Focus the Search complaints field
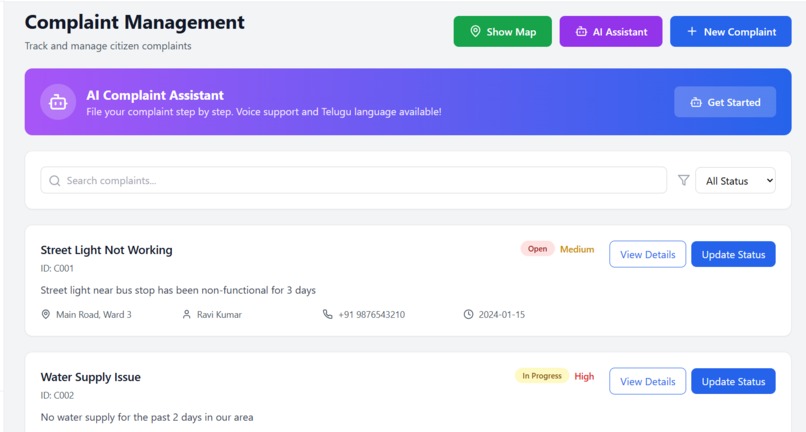This screenshot has width=806, height=432. click(x=354, y=181)
